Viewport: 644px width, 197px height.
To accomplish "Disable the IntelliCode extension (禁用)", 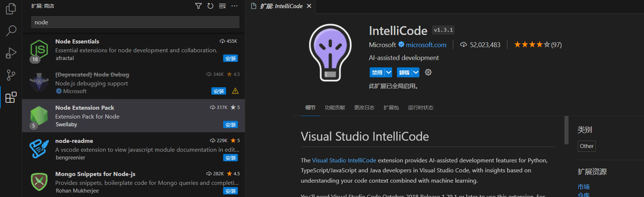I will click(x=377, y=73).
